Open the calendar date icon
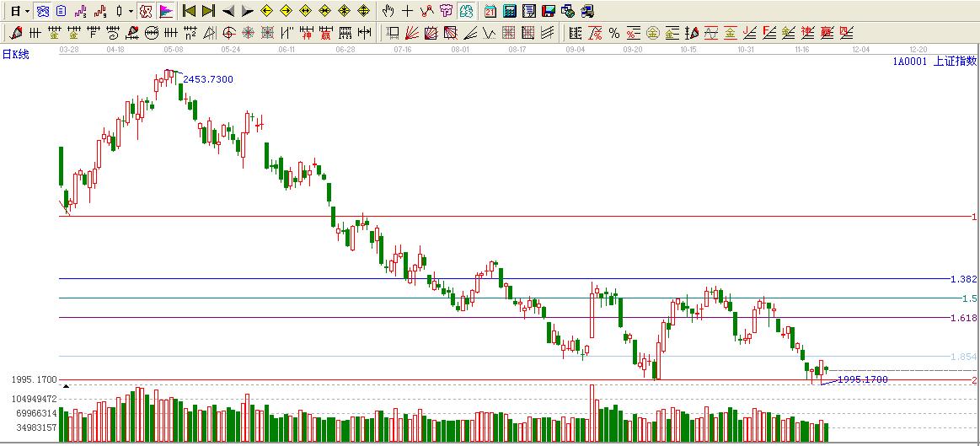This screenshot has width=980, height=446. pos(490,11)
